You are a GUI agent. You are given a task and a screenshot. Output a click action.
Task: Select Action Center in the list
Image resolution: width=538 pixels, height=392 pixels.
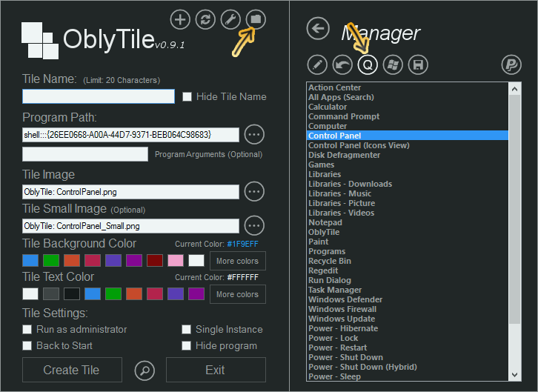408,87
